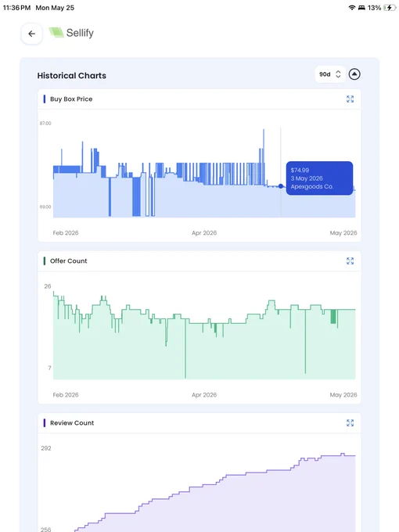Tap the 11:36 PM clock in status bar
The height and width of the screenshot is (532, 399).
[16, 8]
